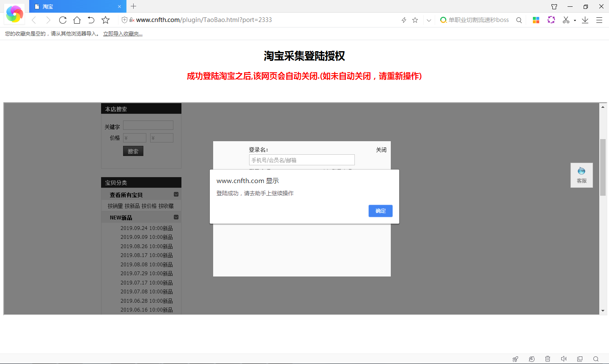Click the inner frame scrollbar thumb
609x364 pixels.
tap(603, 167)
